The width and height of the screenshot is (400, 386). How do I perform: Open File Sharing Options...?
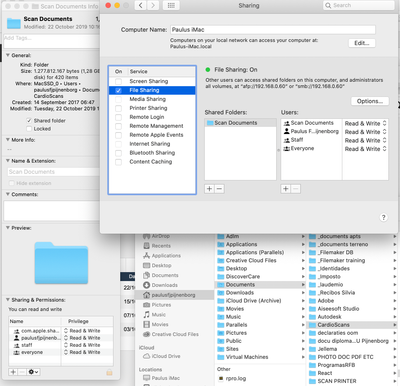point(370,101)
